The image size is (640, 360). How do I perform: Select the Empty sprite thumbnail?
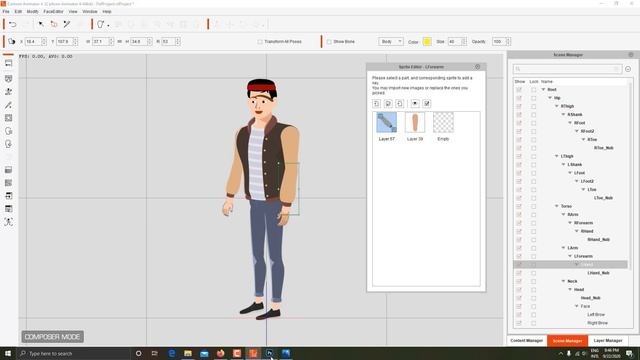pyautogui.click(x=443, y=122)
